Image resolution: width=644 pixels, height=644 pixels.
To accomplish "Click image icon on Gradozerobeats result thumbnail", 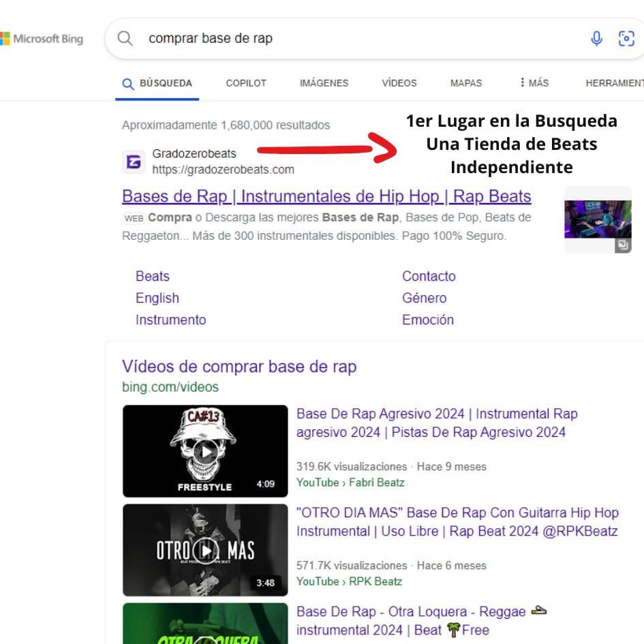I will pyautogui.click(x=622, y=245).
